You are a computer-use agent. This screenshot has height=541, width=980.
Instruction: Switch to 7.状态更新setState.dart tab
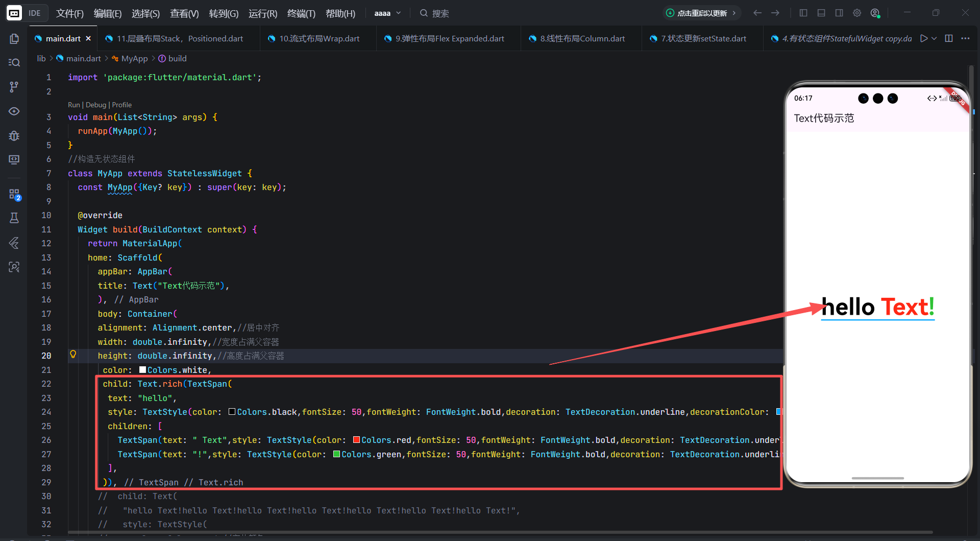(703, 38)
